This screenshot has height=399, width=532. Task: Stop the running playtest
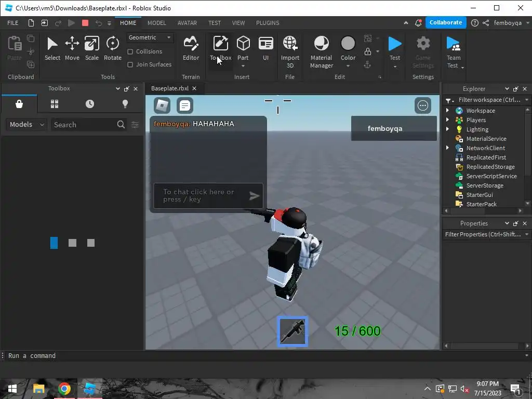pyautogui.click(x=85, y=23)
